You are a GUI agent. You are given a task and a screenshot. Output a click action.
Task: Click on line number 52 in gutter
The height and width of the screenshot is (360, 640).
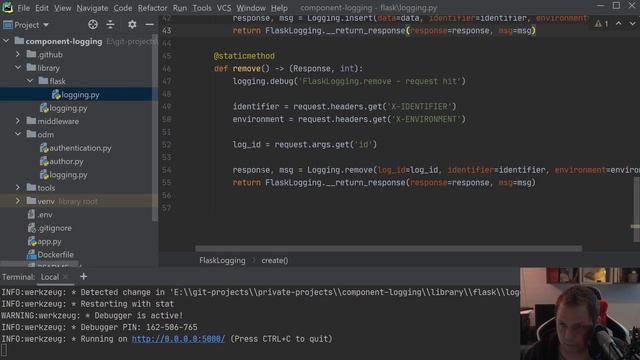coord(167,144)
